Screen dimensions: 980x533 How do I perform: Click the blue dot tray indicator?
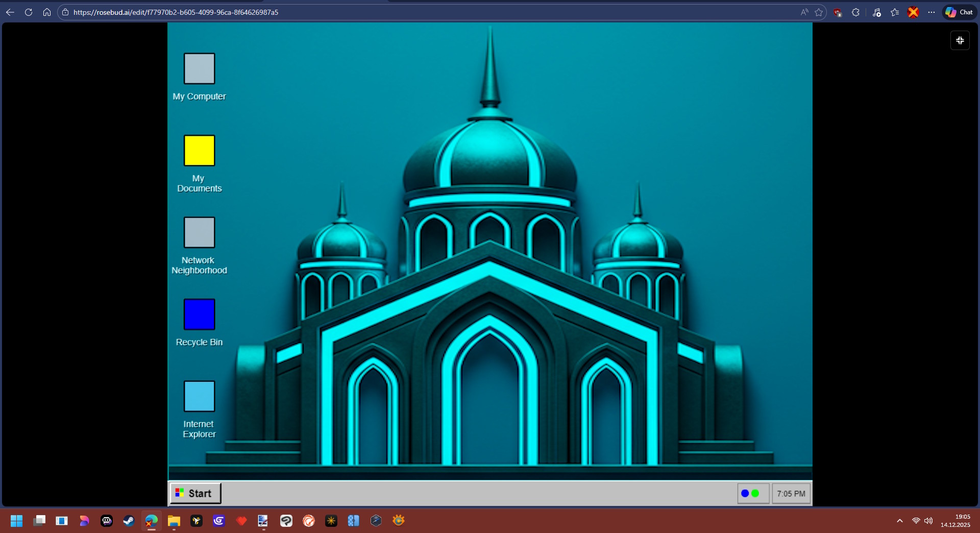(x=745, y=493)
